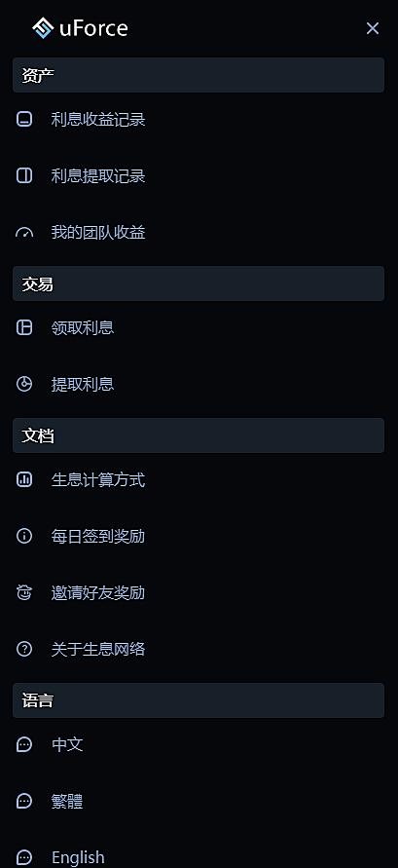
Task: Click gauge icon for 我的团队收益
Action: click(x=24, y=233)
